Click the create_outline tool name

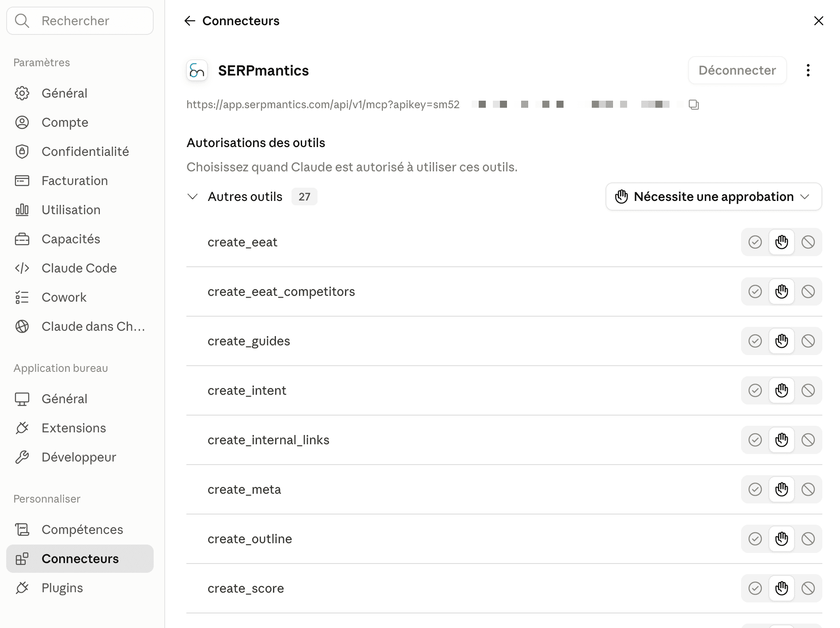(x=250, y=539)
